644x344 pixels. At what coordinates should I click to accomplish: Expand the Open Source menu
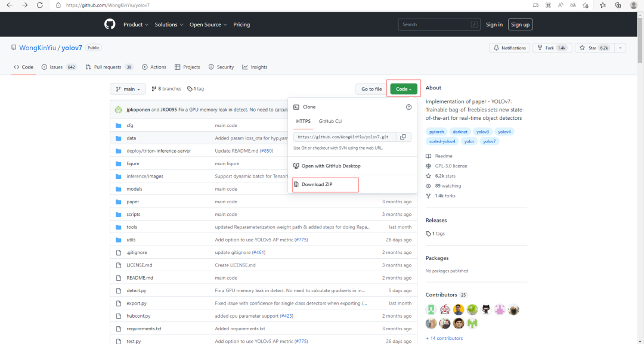[208, 24]
